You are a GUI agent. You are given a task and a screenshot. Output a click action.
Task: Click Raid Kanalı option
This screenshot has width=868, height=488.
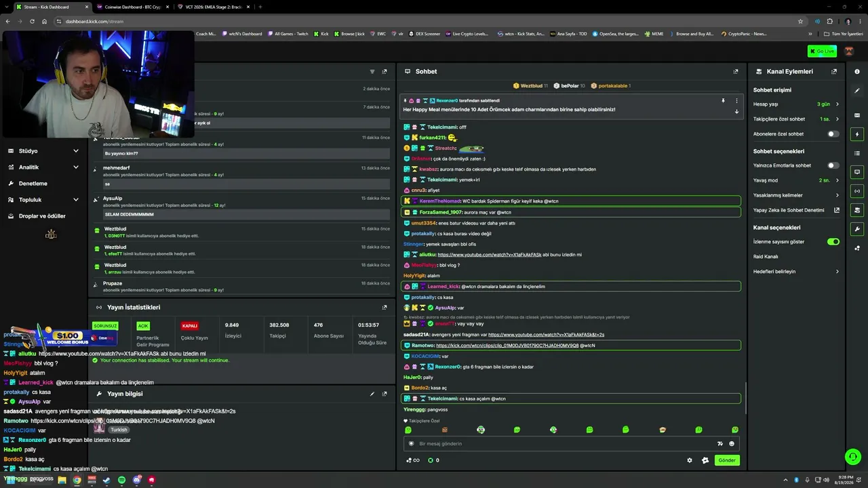pos(766,257)
